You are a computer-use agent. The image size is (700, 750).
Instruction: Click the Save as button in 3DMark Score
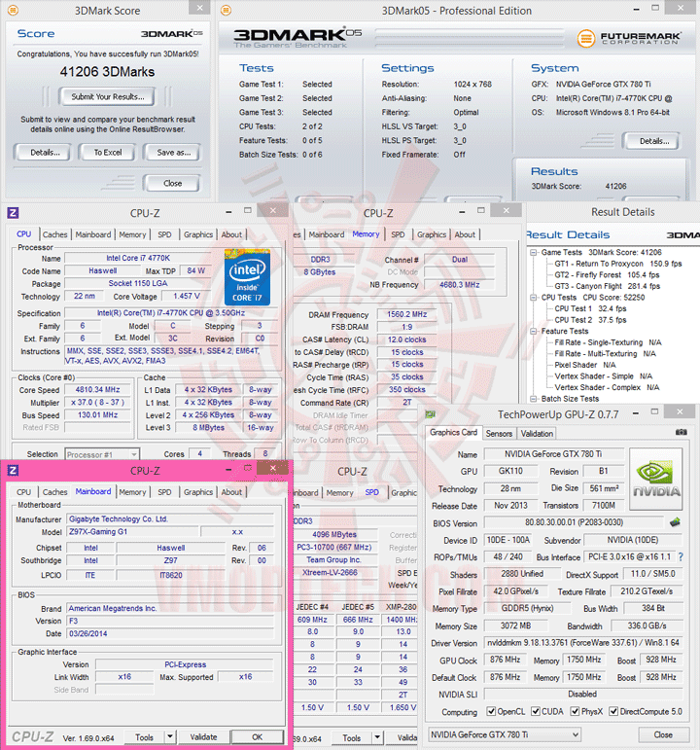pos(174,153)
